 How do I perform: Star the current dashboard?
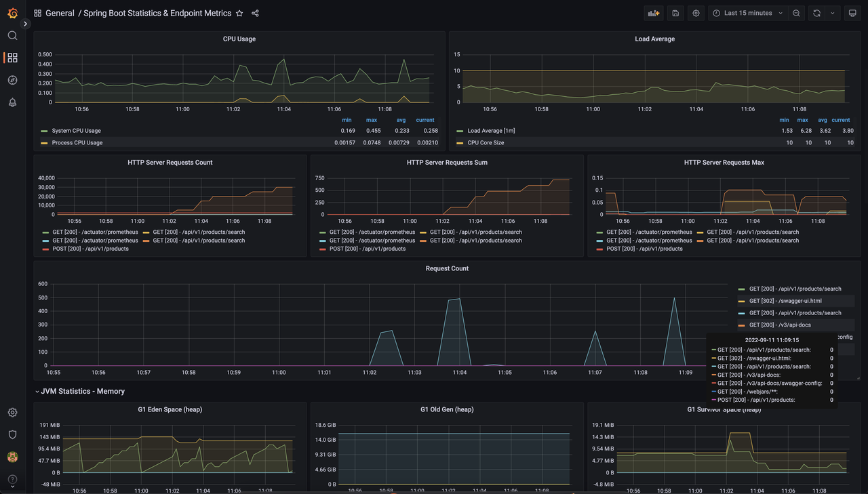[x=239, y=13]
